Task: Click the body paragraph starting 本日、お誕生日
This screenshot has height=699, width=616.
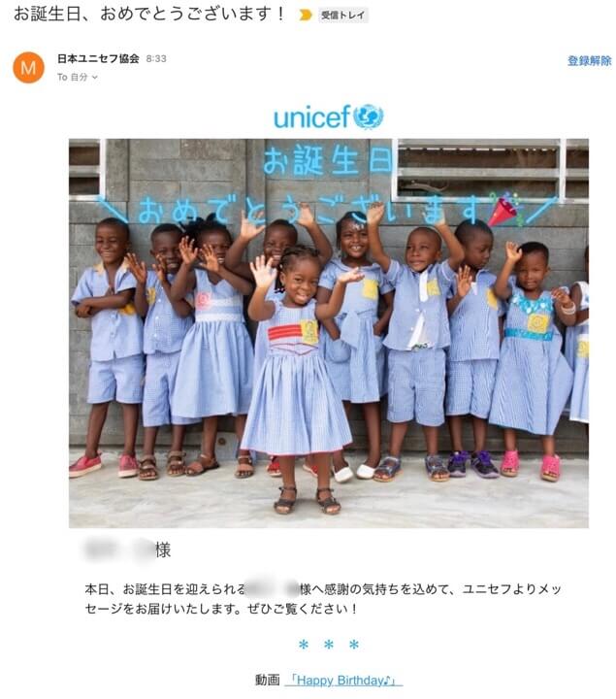Action: (323, 599)
